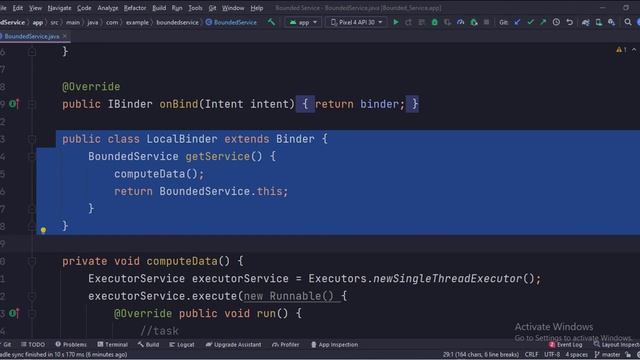Click the Git Rollback undo icon
Screen dimensions: 640x360
[570, 22]
